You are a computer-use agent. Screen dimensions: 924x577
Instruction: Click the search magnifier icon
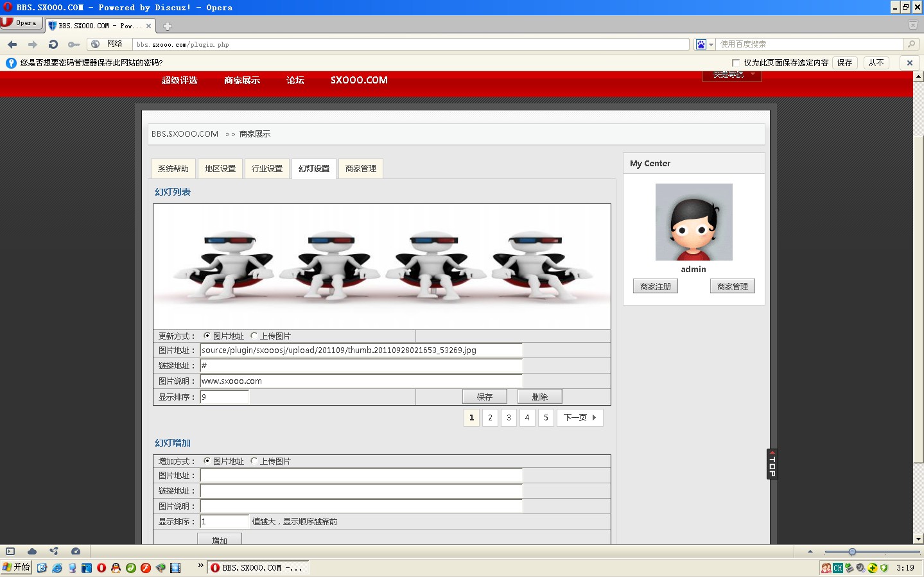click(x=911, y=44)
